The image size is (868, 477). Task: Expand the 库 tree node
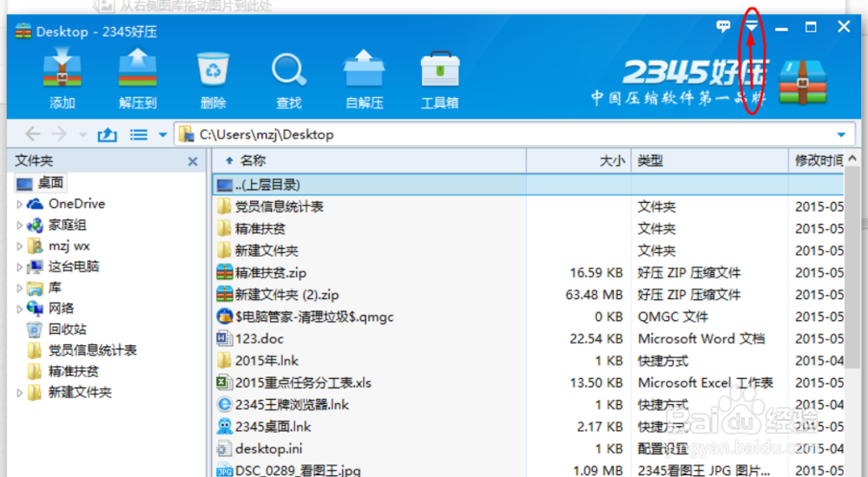(x=19, y=288)
